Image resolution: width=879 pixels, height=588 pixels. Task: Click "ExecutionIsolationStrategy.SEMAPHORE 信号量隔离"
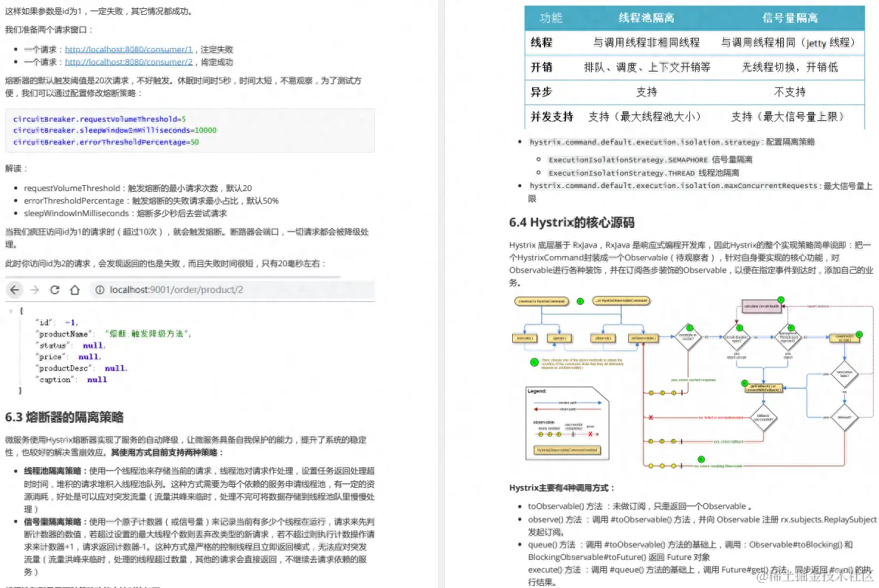[650, 160]
